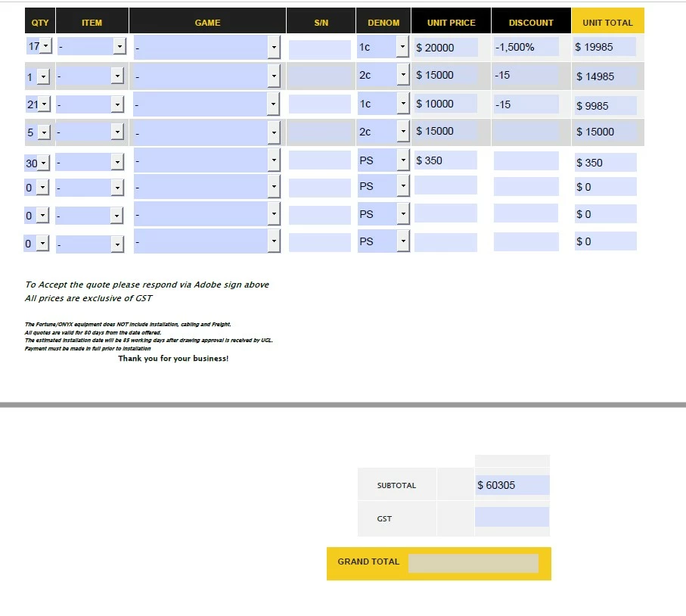Open the 1c DENOM dropdown in the $20000 row
Viewport: 686px width, 616px height.
[403, 46]
